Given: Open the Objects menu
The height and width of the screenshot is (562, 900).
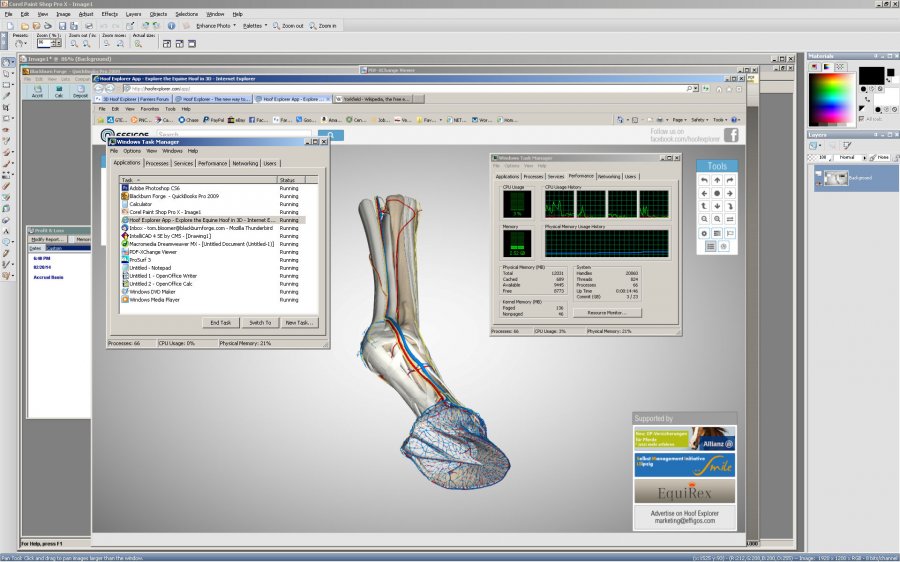Looking at the screenshot, I should click(x=158, y=14).
